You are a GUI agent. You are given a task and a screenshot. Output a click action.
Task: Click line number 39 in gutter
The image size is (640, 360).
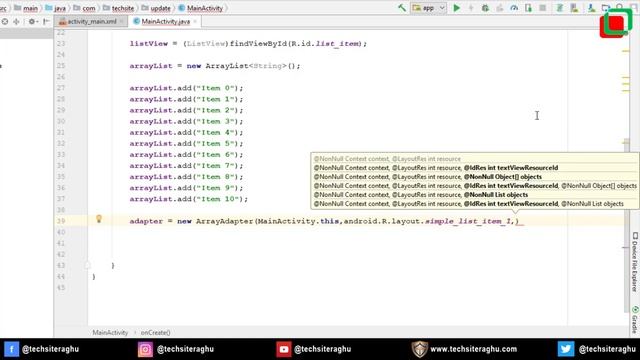(x=61, y=221)
